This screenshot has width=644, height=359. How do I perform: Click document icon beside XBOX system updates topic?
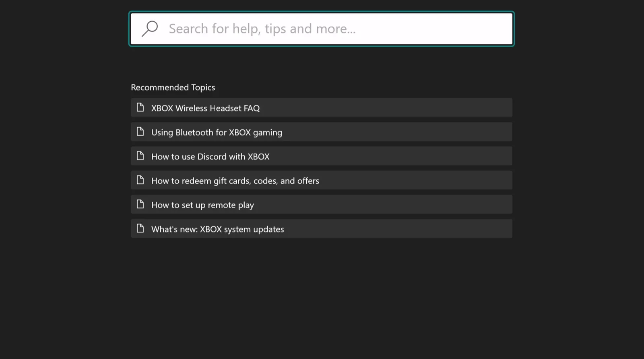[x=140, y=228]
